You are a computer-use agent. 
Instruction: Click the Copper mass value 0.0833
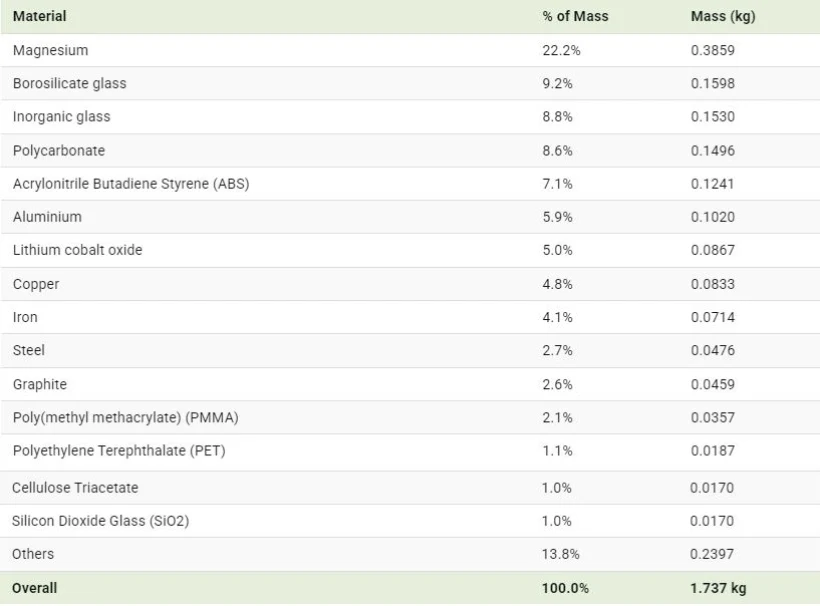(712, 284)
